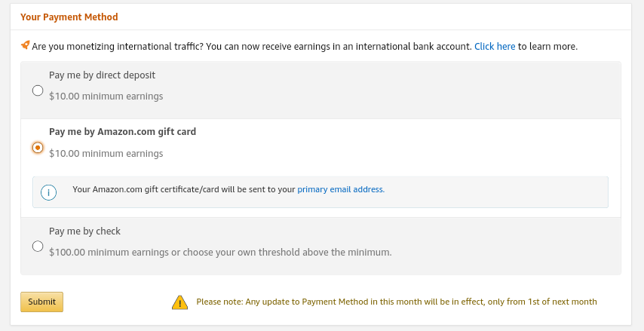
Task: Click the 'Pay me by direct deposit' label
Action: click(102, 75)
